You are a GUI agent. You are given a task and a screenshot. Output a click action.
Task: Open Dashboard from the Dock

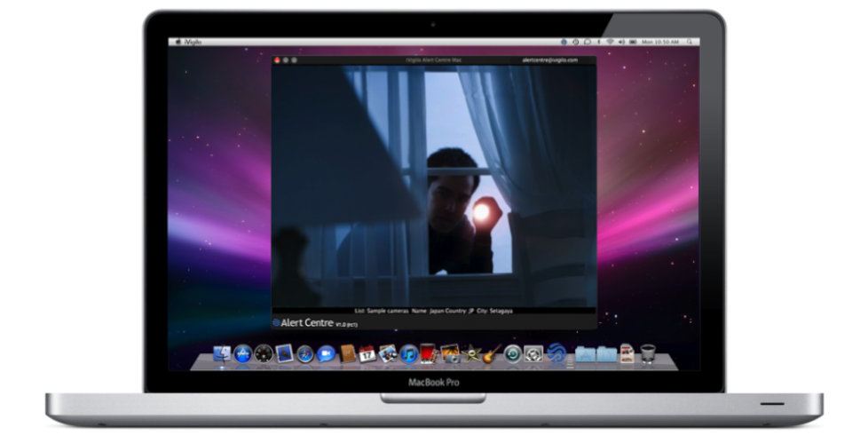click(x=264, y=353)
